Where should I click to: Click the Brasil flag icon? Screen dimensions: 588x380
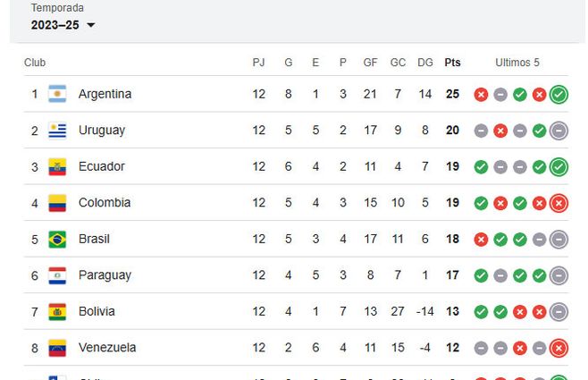point(57,239)
